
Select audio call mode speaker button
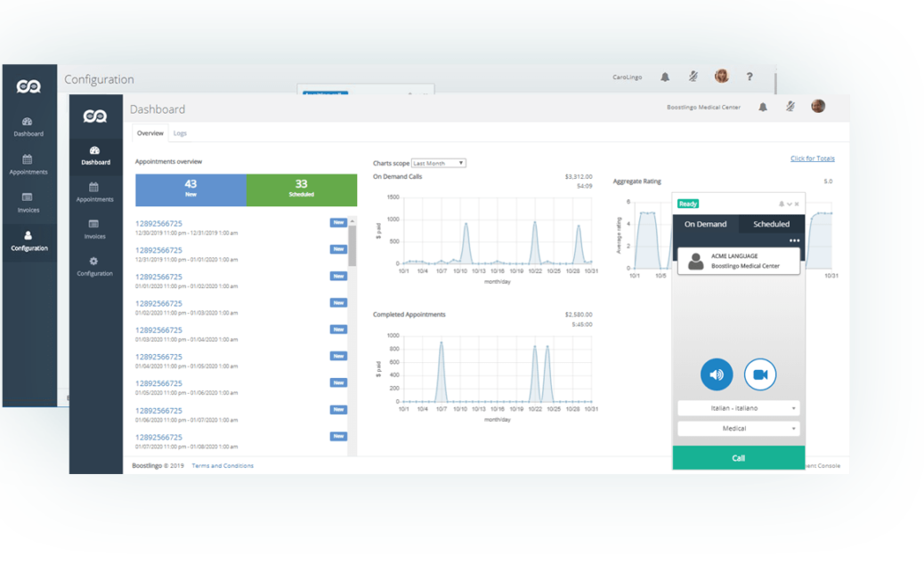tap(717, 374)
